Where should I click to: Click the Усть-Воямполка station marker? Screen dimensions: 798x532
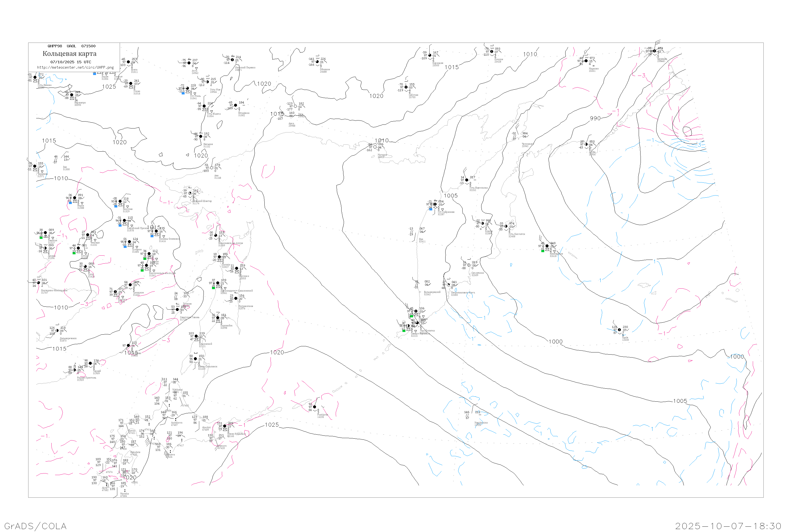[467, 180]
